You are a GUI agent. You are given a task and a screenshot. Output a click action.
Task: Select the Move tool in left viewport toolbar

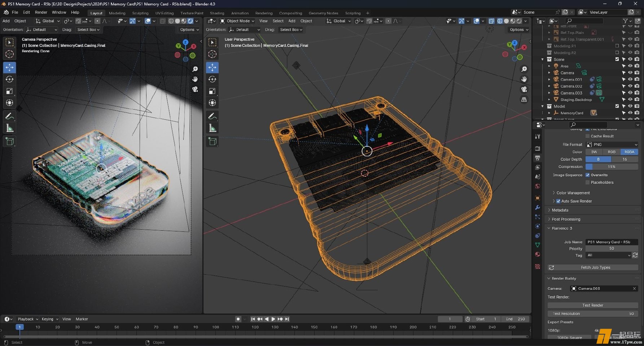[x=9, y=67]
